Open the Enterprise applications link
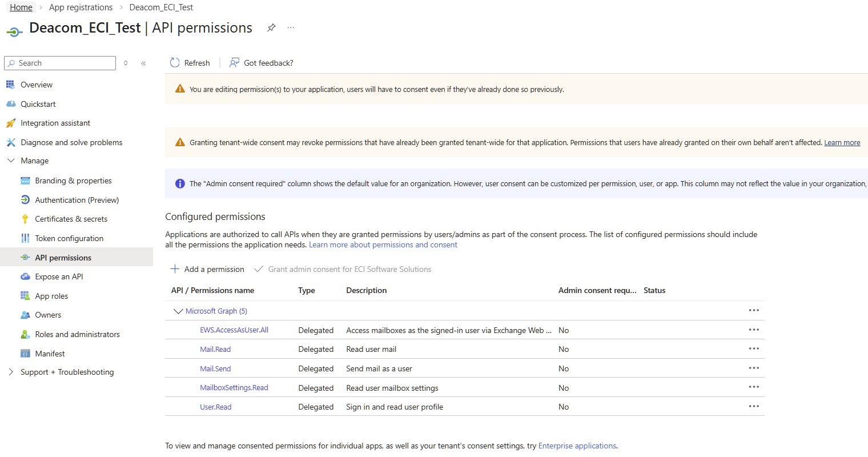The height and width of the screenshot is (457, 868). [577, 446]
